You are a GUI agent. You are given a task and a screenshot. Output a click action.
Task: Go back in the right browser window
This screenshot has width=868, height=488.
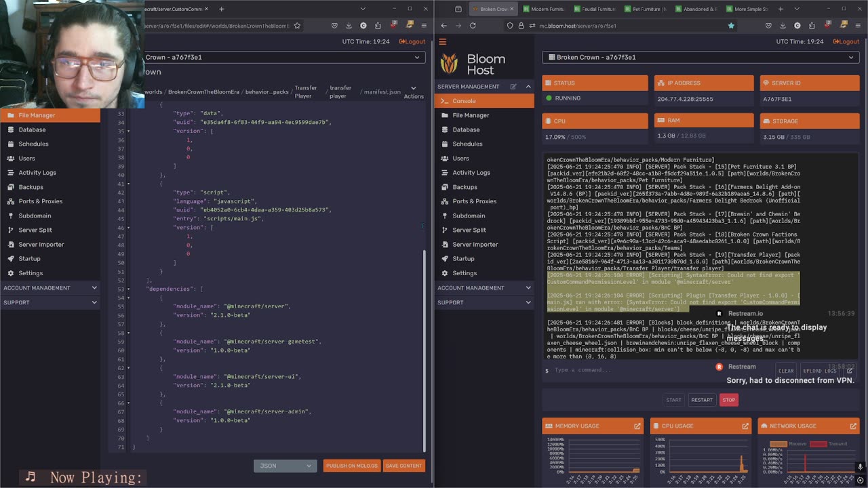[443, 26]
